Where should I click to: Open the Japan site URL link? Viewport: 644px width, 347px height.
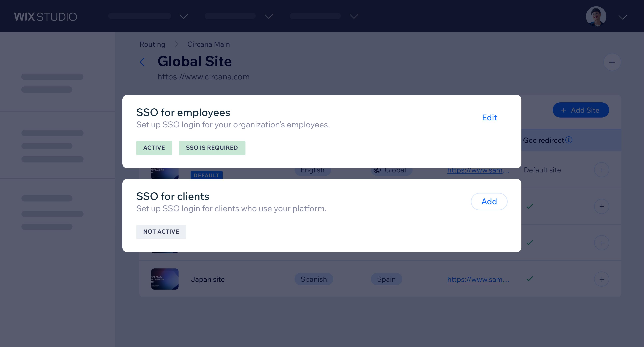click(478, 279)
